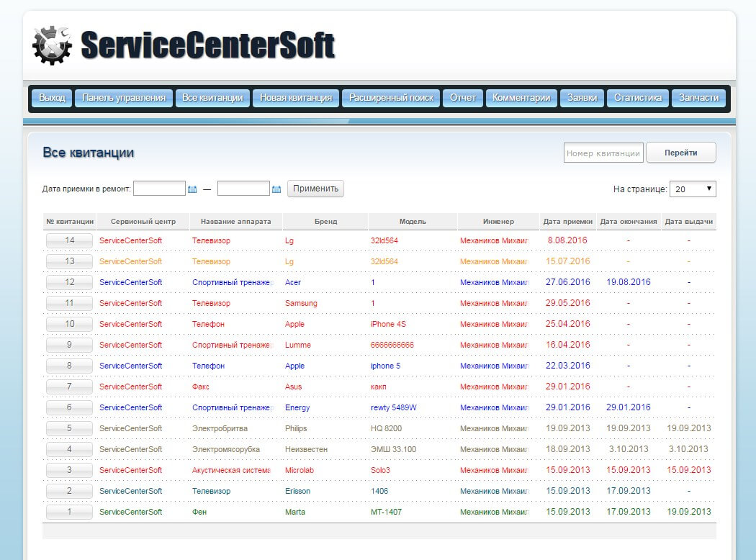Click the Акустическая система device cell

tap(231, 470)
